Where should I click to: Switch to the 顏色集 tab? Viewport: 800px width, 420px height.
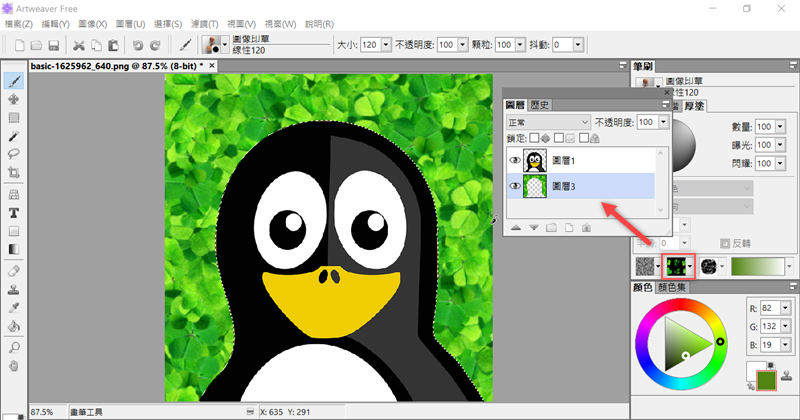pos(672,288)
